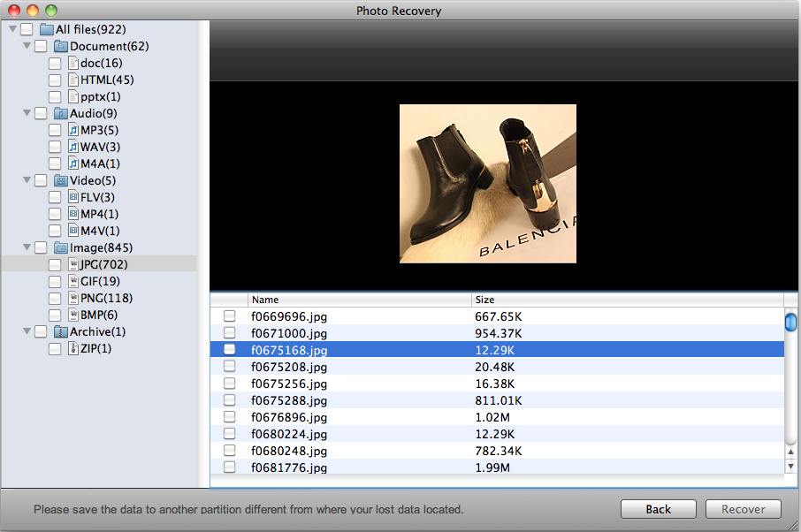Select the GIF(19) tree item
This screenshot has height=532, width=801.
tap(100, 281)
